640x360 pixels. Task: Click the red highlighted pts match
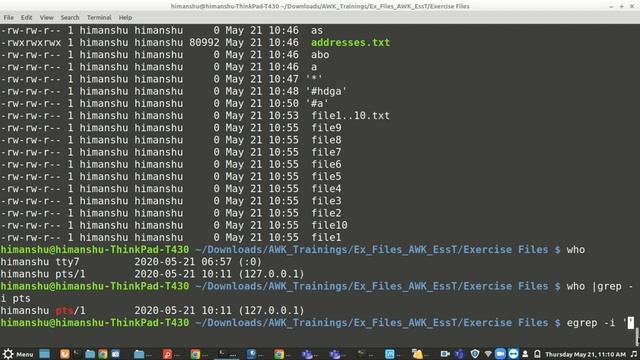[x=64, y=311]
